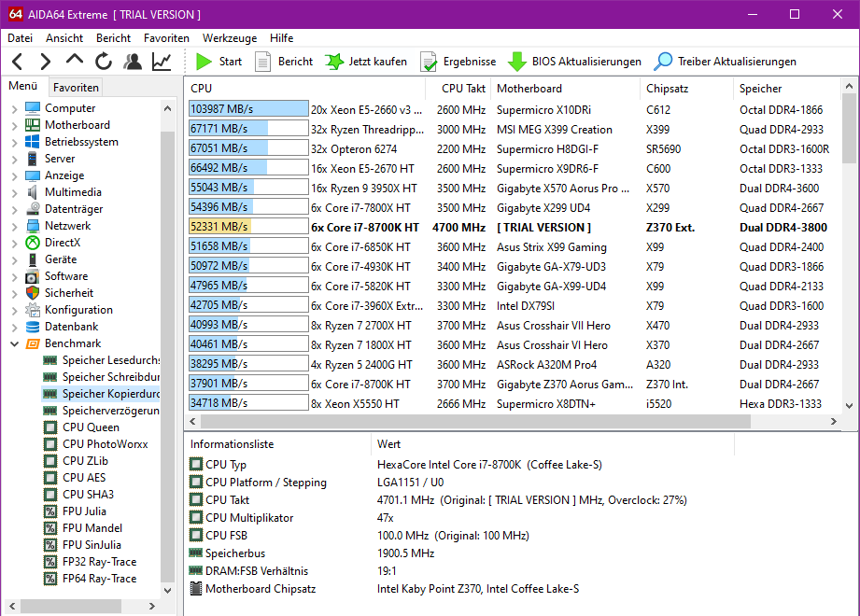Open Ergebnisse checklist icon
The width and height of the screenshot is (860, 616).
click(429, 62)
